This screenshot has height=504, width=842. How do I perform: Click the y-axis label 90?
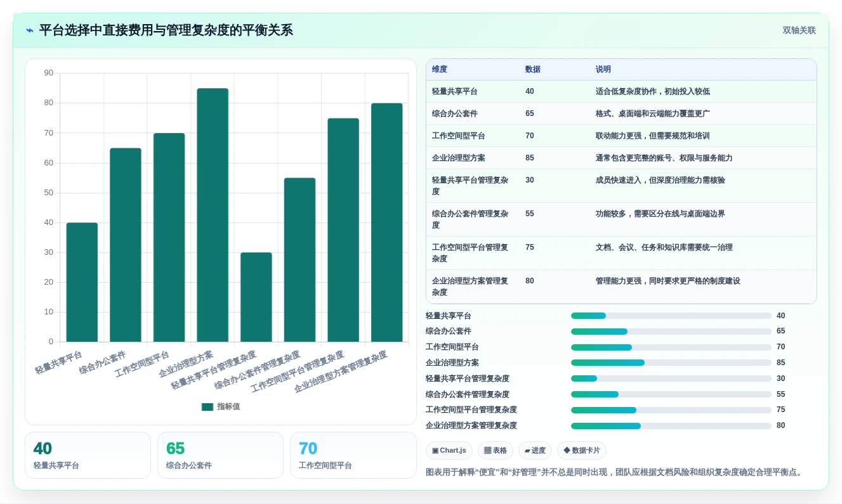49,73
